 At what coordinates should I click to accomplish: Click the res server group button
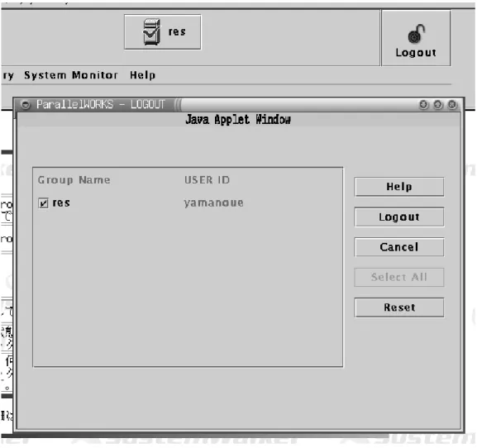(x=163, y=32)
